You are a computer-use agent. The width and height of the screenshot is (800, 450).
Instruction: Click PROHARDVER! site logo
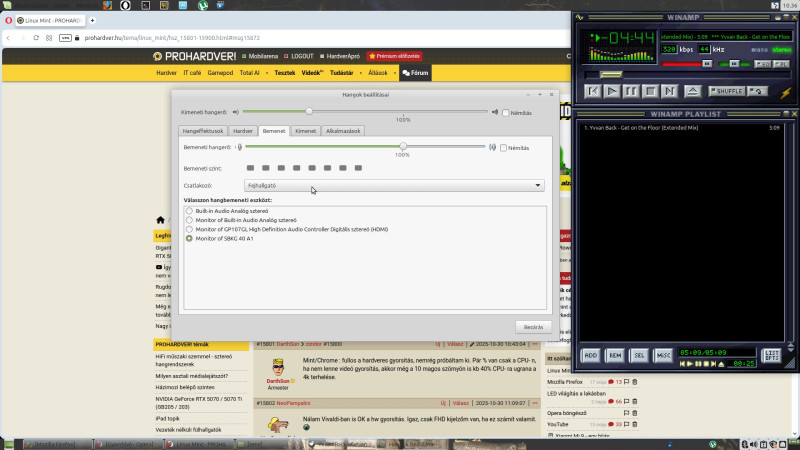tap(194, 56)
